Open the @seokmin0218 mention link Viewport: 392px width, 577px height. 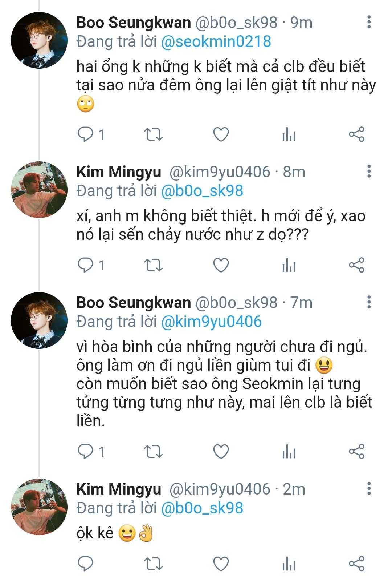click(216, 42)
